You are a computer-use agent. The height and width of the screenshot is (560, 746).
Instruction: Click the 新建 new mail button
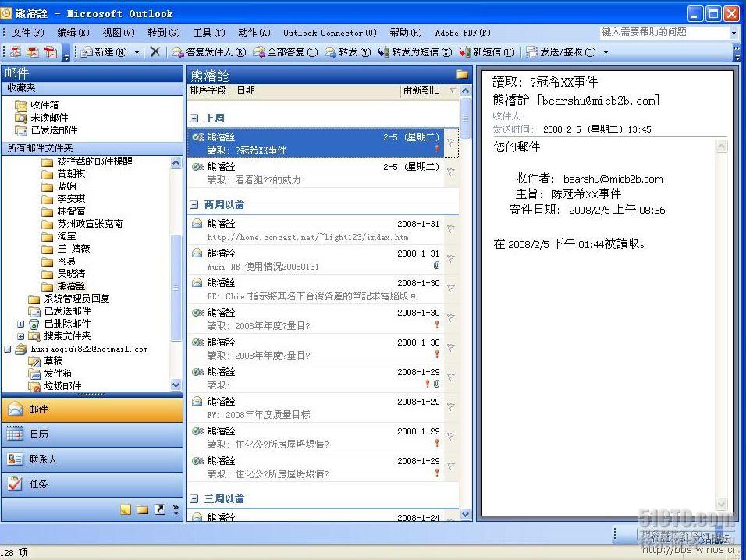pos(105,51)
